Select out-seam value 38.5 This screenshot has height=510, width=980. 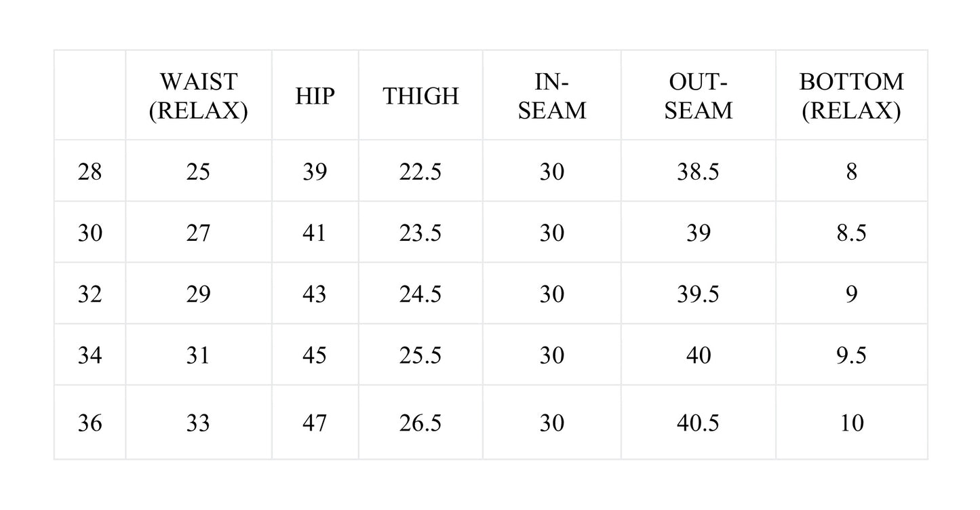tap(698, 172)
